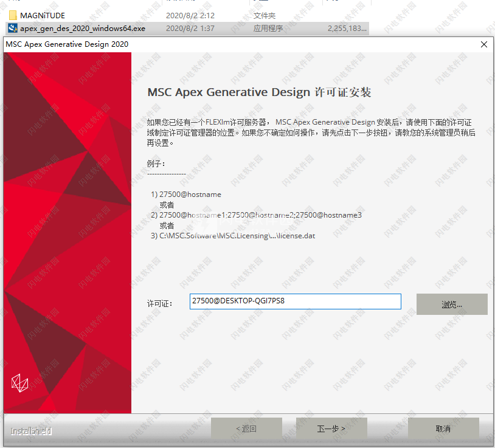The width and height of the screenshot is (495, 448).
Task: Focus the 许可证 license input field
Action: [x=295, y=302]
